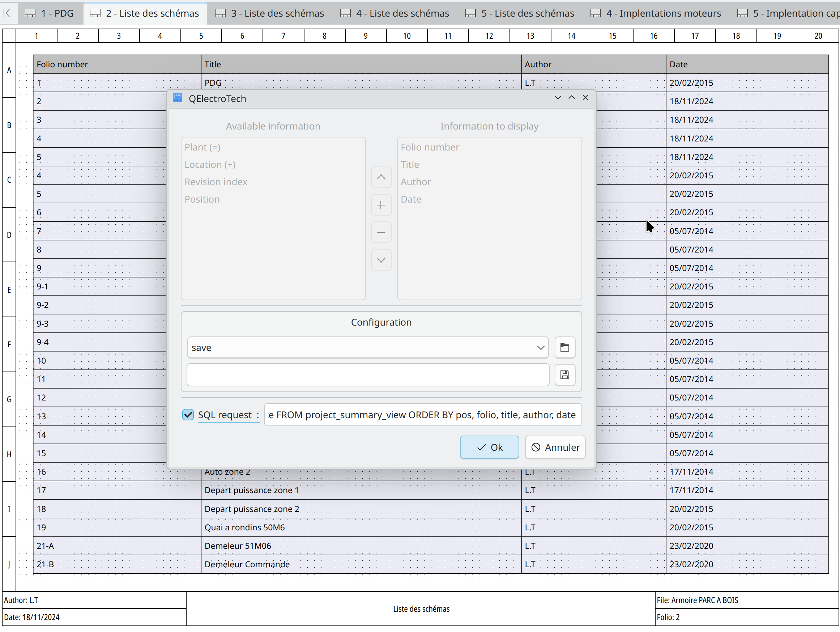Click the move-down arrow button in dialog
This screenshot has width=840, height=632.
[381, 260]
